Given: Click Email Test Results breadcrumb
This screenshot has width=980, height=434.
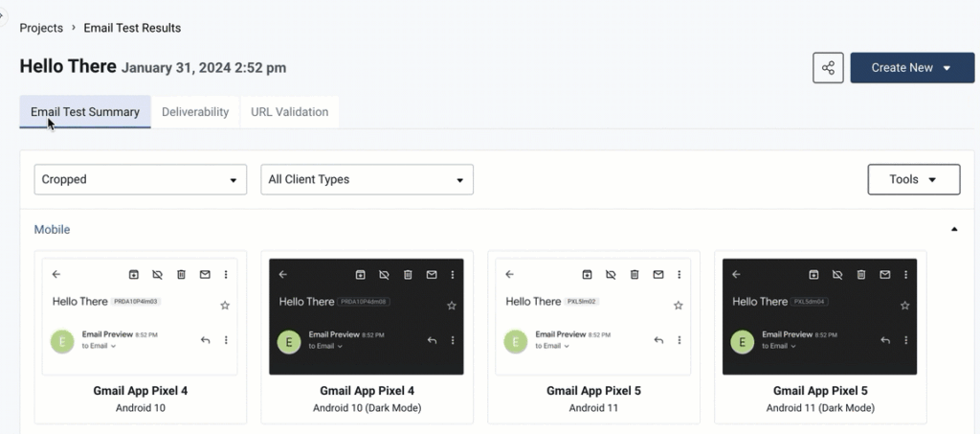Looking at the screenshot, I should [132, 28].
